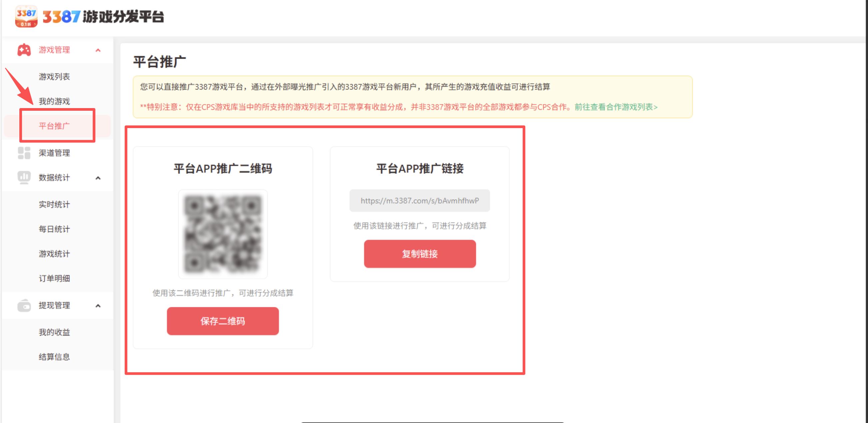Collapse the 游戏管理 section chevron
Viewport: 868px width, 423px height.
click(98, 50)
